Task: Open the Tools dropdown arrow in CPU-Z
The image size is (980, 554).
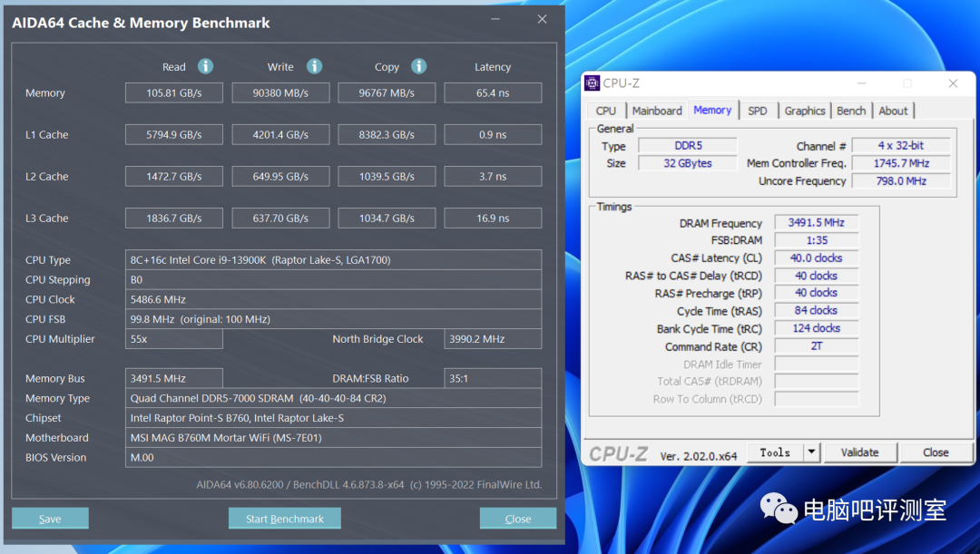Action: click(x=810, y=452)
